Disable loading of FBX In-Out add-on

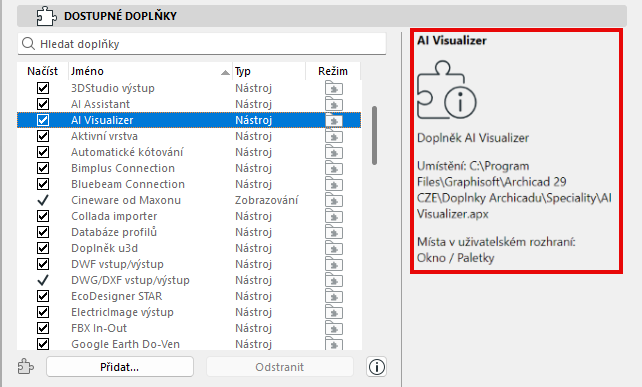tap(43, 328)
